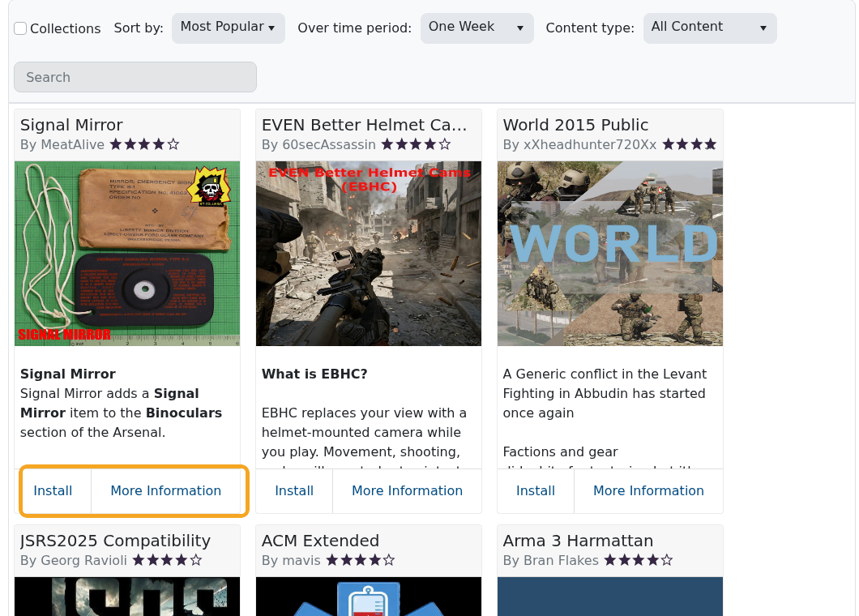Click star rating of JSRS2025 Compatibility
Viewport: 859px width, 616px height.
(167, 560)
